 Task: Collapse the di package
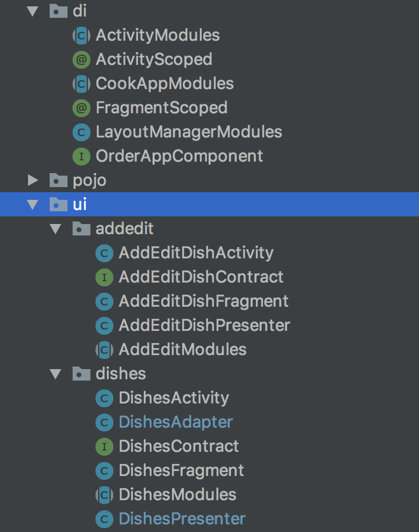point(33,12)
